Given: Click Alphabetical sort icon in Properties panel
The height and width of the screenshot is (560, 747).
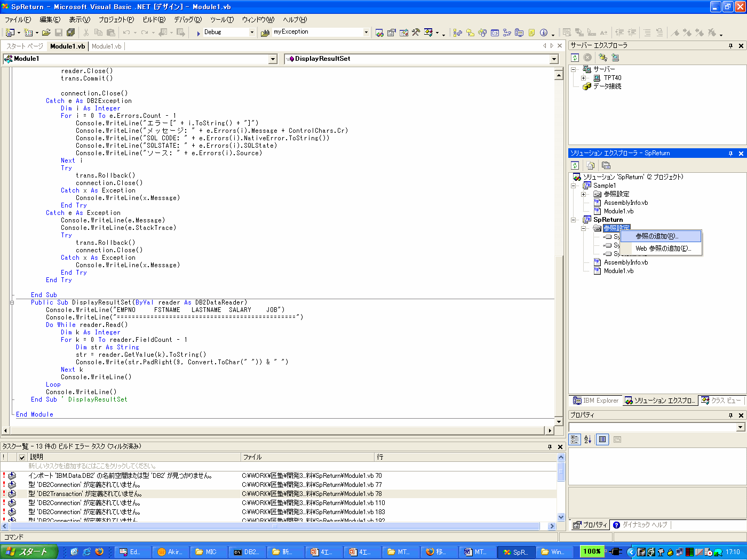Looking at the screenshot, I should pyautogui.click(x=587, y=439).
